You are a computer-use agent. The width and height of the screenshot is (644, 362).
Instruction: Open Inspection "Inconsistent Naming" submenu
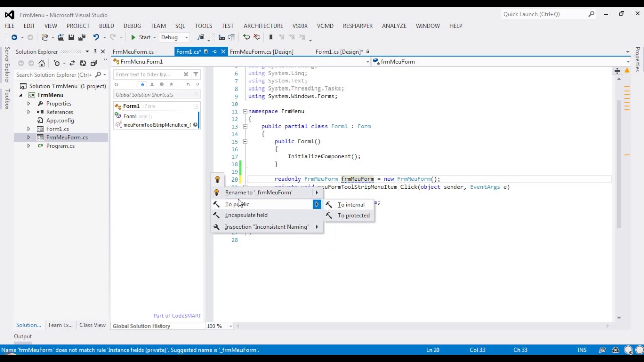point(267,227)
